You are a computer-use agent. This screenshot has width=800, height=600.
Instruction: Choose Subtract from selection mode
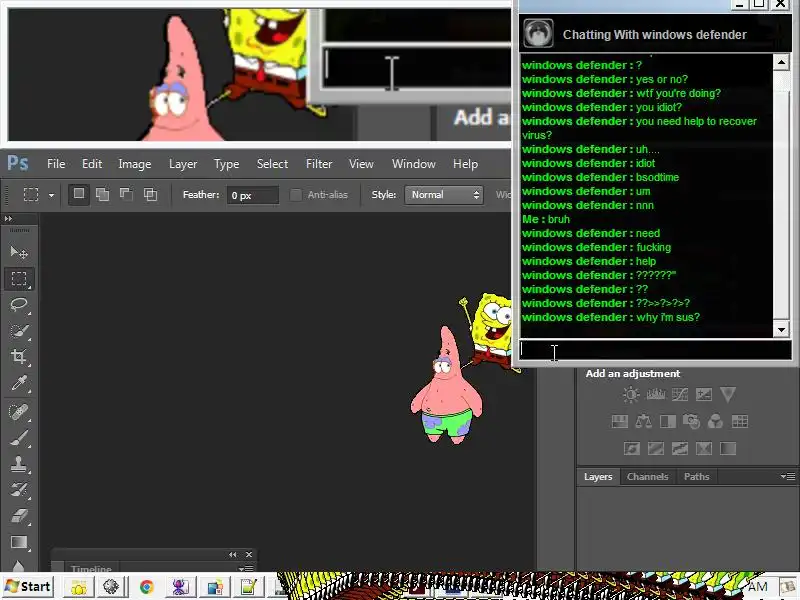tap(126, 194)
